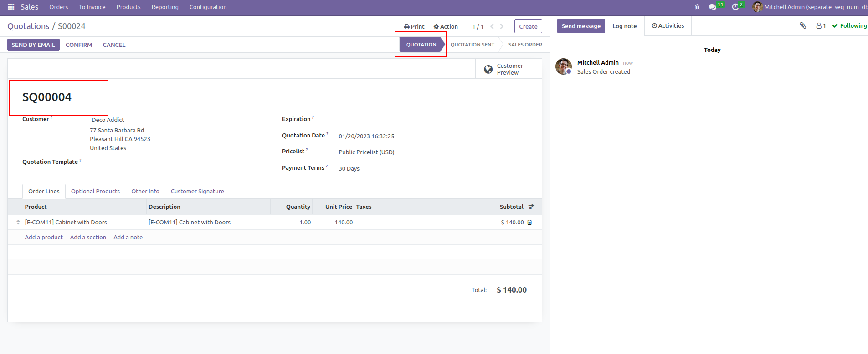Click the Quotation Date field value
This screenshot has width=868, height=354.
[x=366, y=136]
